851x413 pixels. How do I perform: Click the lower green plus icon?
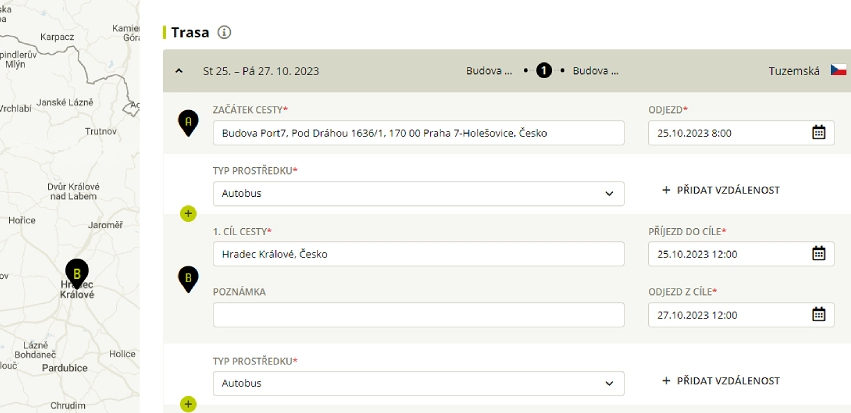tap(188, 404)
